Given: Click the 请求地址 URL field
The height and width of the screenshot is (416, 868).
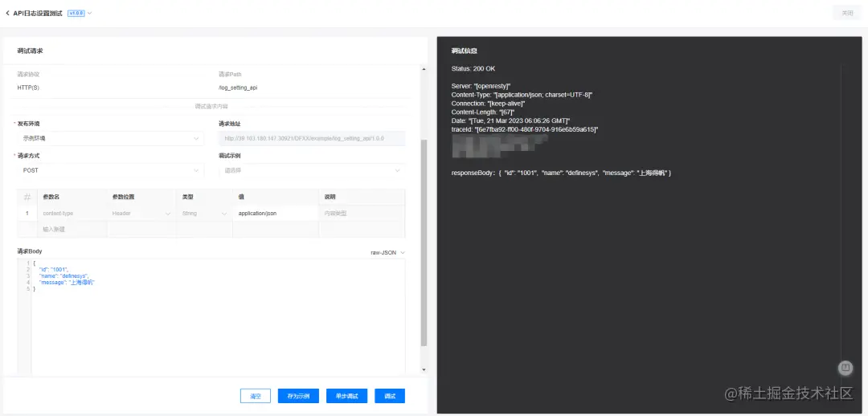Looking at the screenshot, I should pyautogui.click(x=312, y=138).
